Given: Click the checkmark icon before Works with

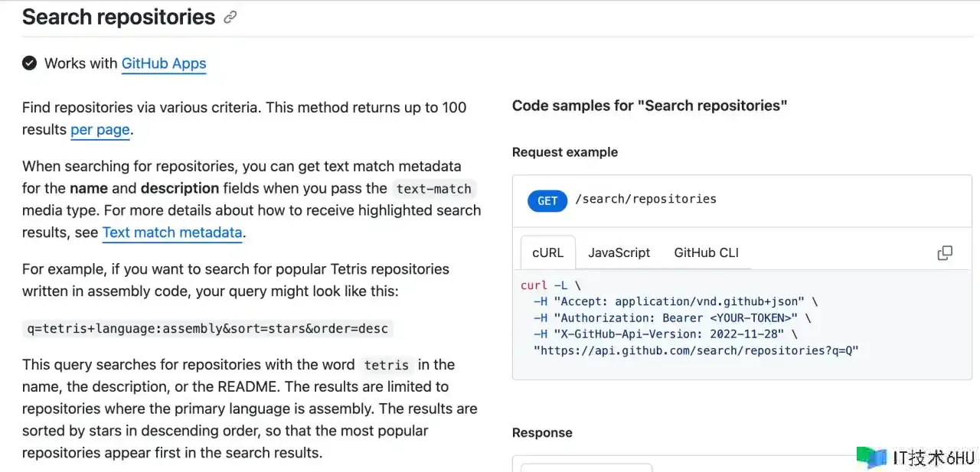Looking at the screenshot, I should click(x=30, y=63).
